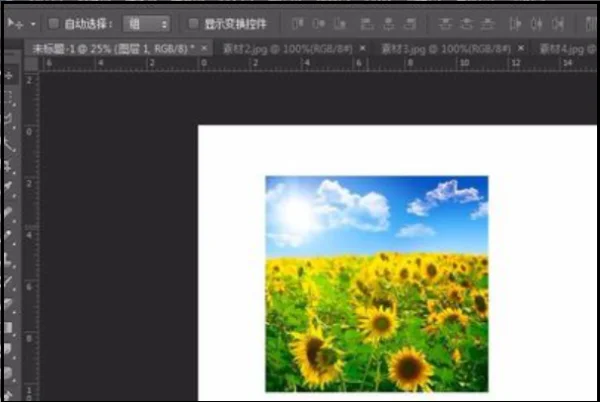Click the Align Left Edges icon

click(x=367, y=24)
